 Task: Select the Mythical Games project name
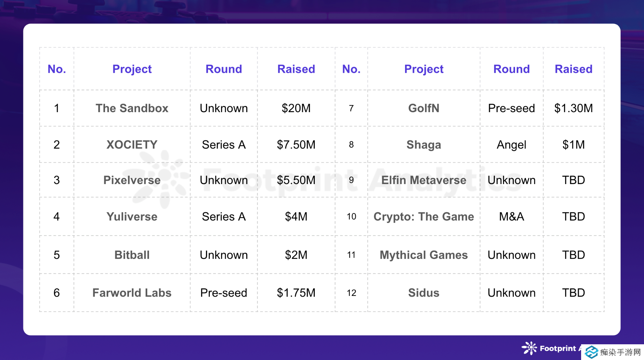pyautogui.click(x=424, y=255)
